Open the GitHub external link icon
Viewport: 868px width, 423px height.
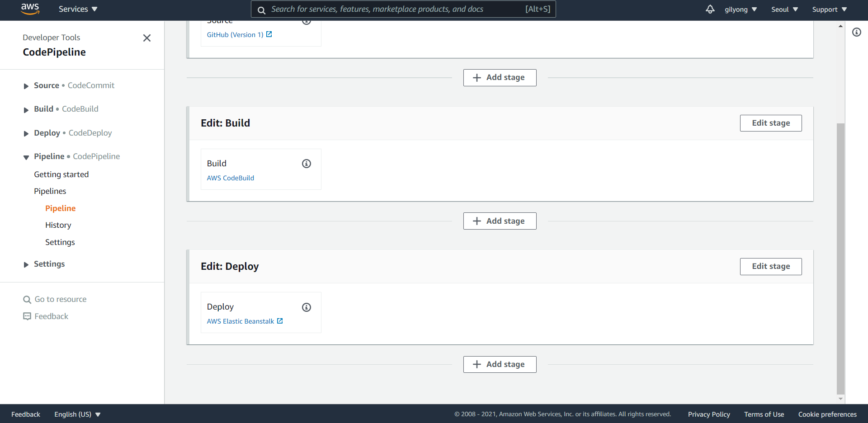click(269, 34)
